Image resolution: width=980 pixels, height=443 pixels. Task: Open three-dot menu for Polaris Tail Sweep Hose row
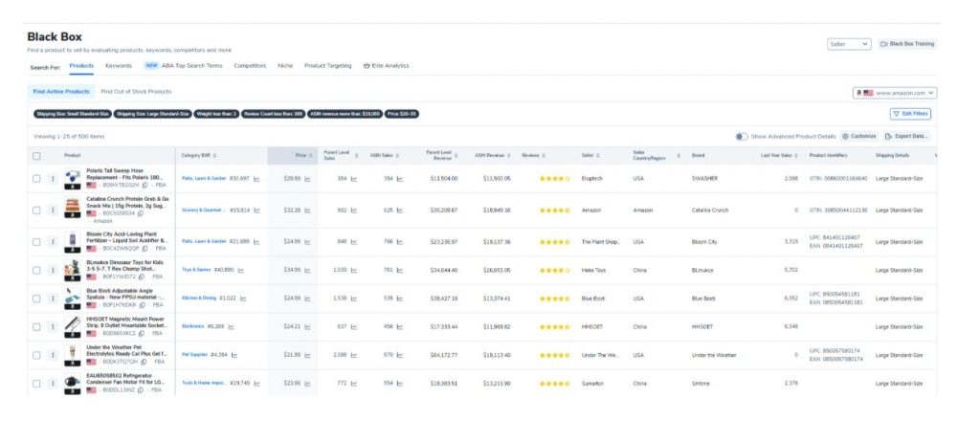(x=53, y=179)
